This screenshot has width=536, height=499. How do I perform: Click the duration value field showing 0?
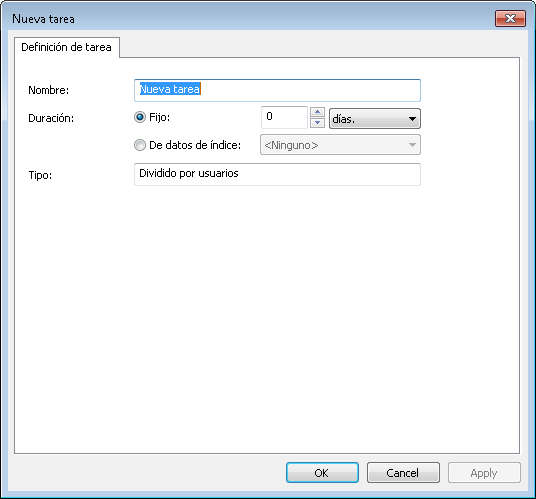[x=284, y=117]
